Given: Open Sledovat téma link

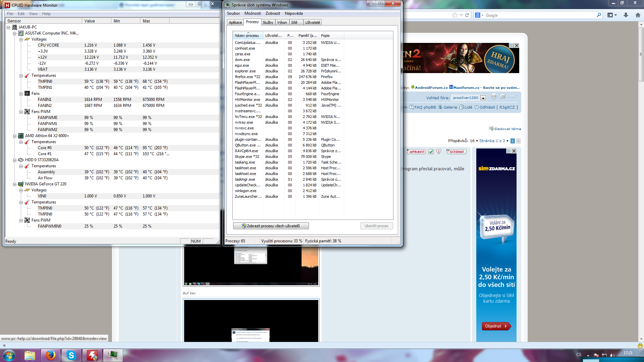Looking at the screenshot, I should pos(507,129).
